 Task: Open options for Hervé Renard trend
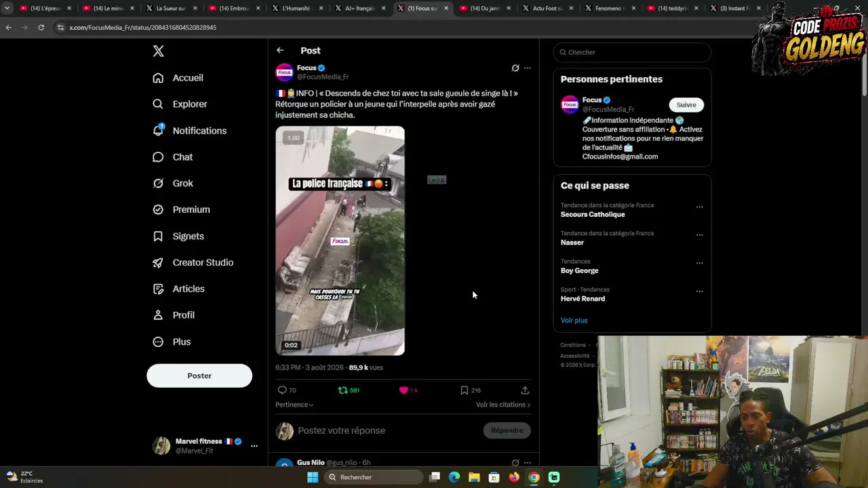pos(699,291)
